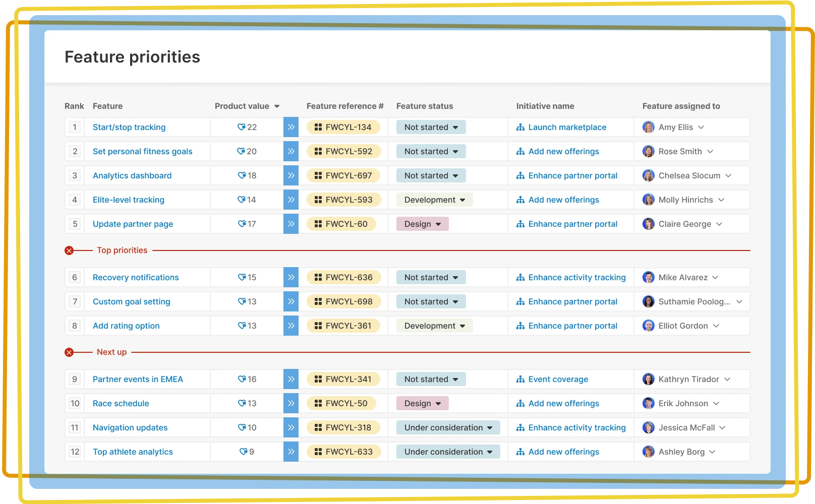Click the red circle marker beside Next up
Viewport: 815px width, 504px height.
69,352
